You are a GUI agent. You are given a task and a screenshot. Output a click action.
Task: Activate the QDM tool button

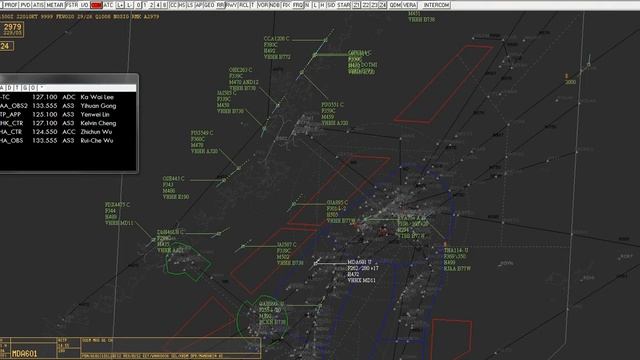tap(395, 5)
